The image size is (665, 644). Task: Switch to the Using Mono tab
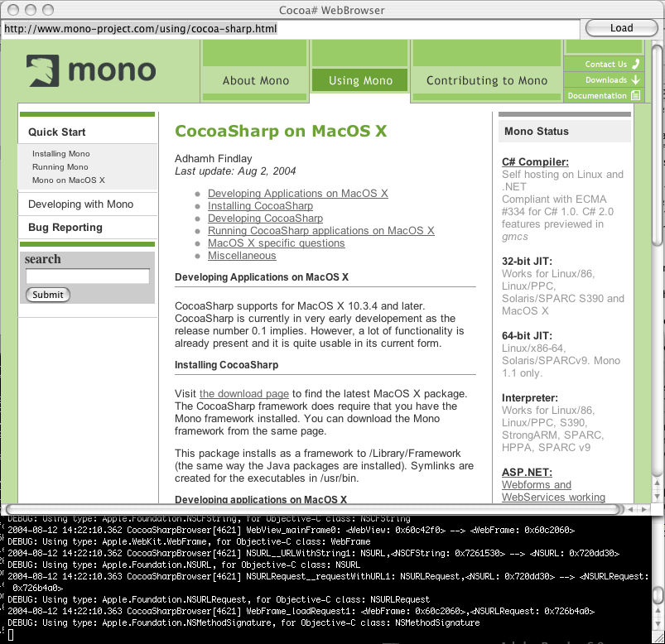tap(360, 80)
